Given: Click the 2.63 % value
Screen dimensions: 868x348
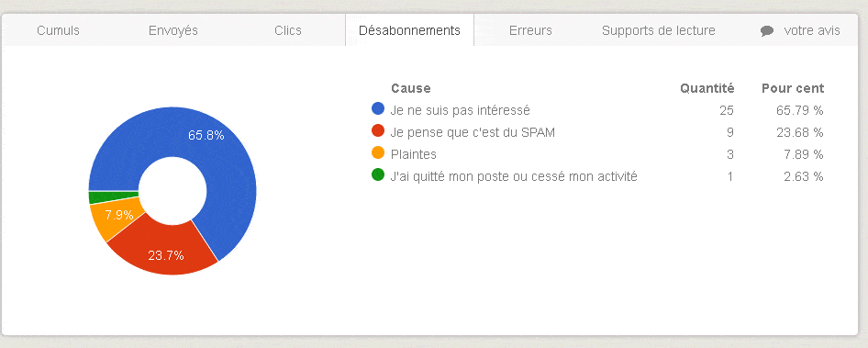Looking at the screenshot, I should click(803, 177).
